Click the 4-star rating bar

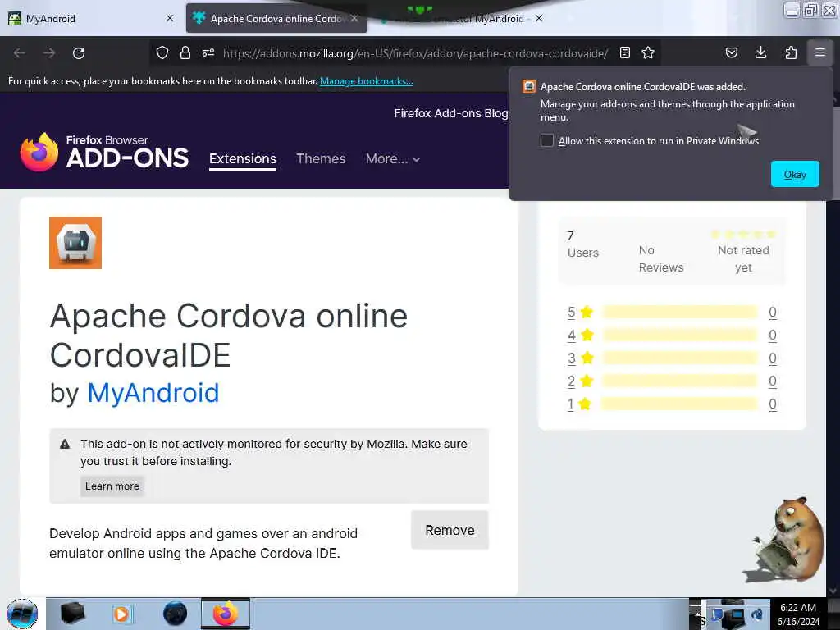(680, 335)
